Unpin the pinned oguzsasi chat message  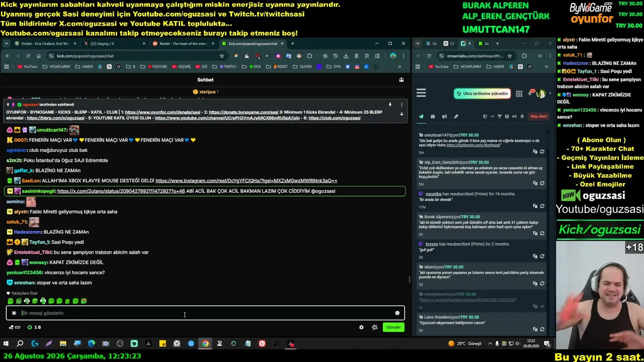(390, 105)
